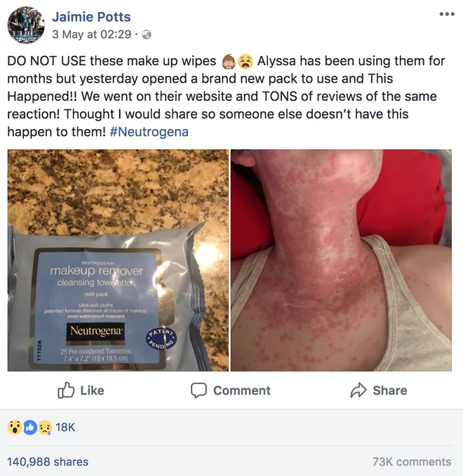Image resolution: width=463 pixels, height=476 pixels.
Task: Open the three-dots post options menu
Action: click(x=447, y=14)
